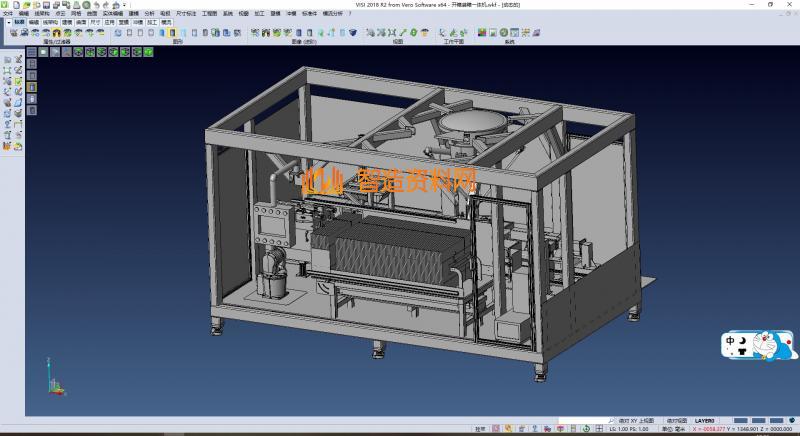Screen dimensions: 800x436
Task: Click the 绝对视图 button in status bar
Action: (676, 422)
